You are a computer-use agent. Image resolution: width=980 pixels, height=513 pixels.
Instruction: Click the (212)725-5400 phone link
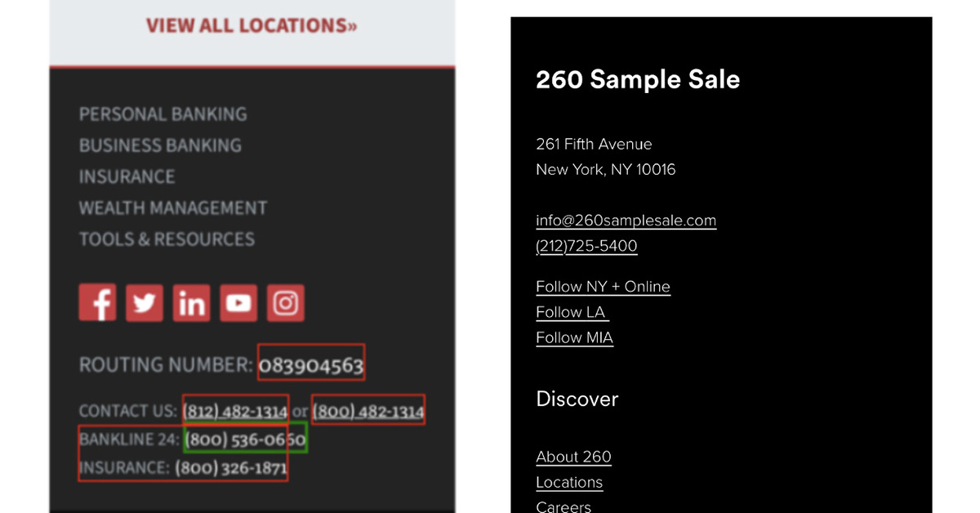(x=586, y=246)
